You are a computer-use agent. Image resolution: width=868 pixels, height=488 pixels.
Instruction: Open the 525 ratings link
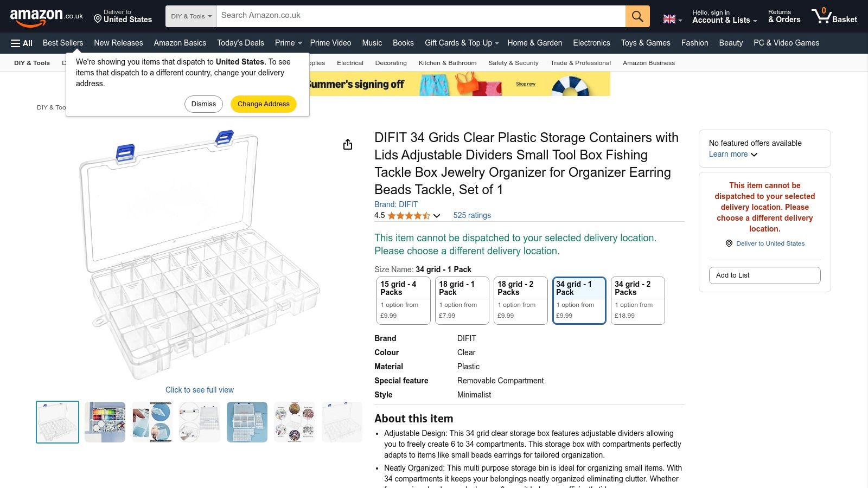click(x=471, y=215)
